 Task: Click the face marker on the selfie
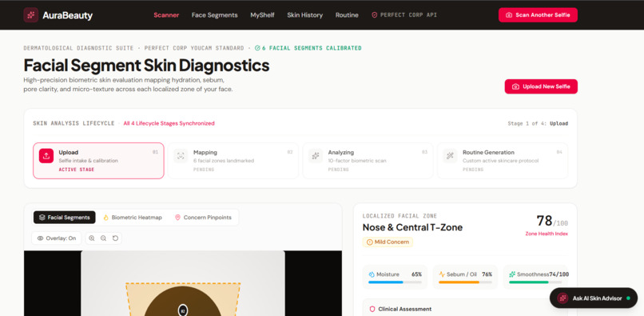tap(183, 310)
